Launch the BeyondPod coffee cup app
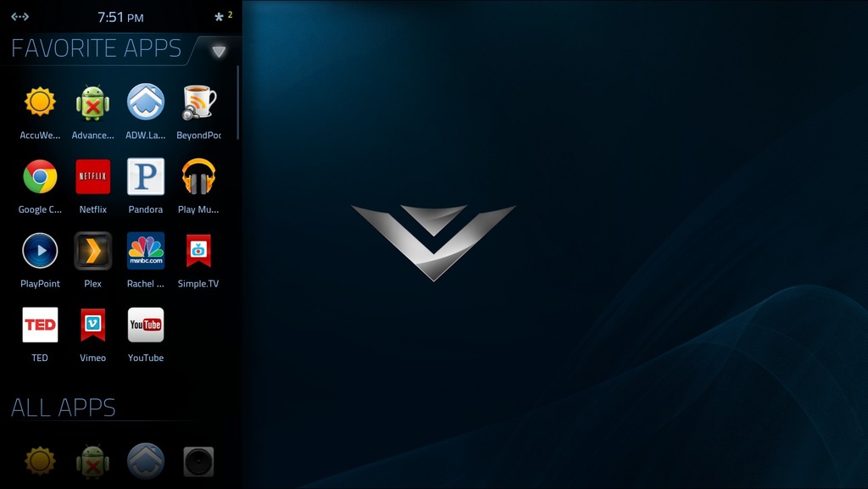 pyautogui.click(x=198, y=103)
